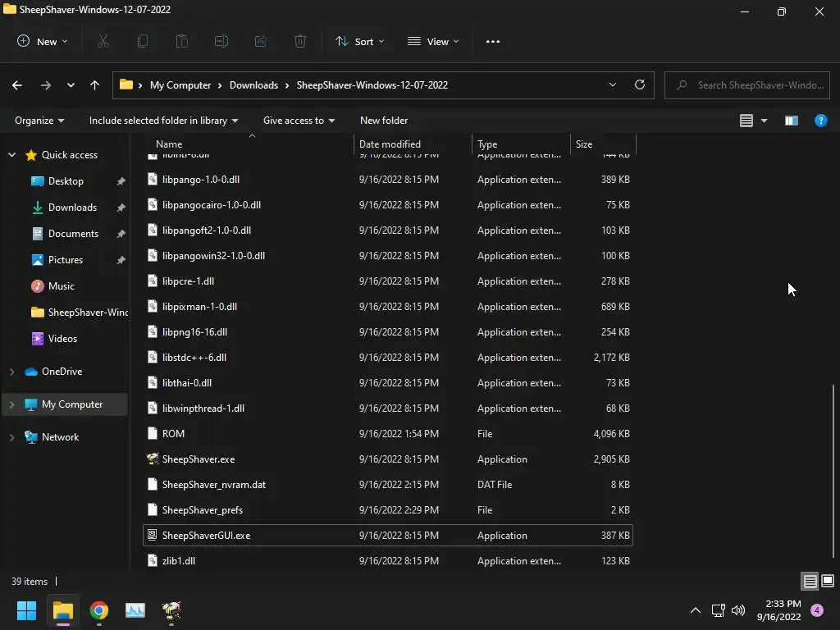Select Downloads in the sidebar

[72, 208]
